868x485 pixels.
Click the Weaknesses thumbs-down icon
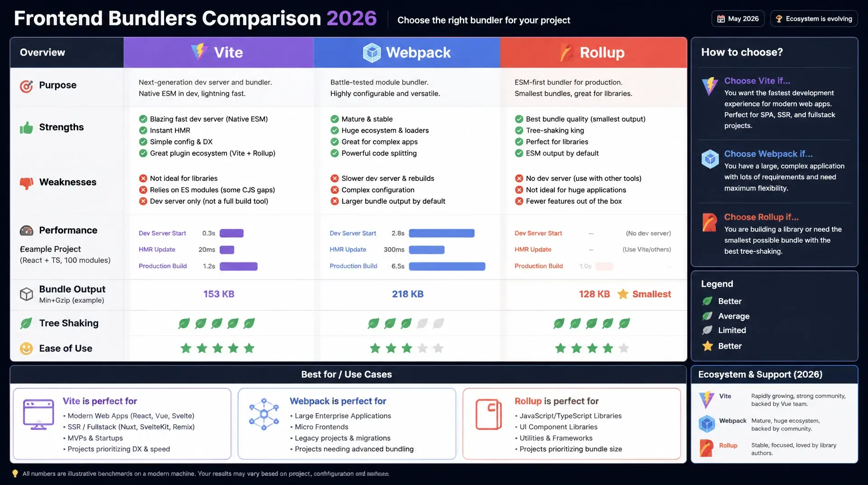click(26, 183)
